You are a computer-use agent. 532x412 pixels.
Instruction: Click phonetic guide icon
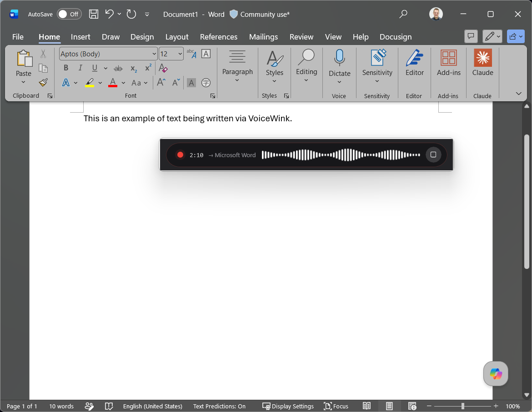click(191, 54)
